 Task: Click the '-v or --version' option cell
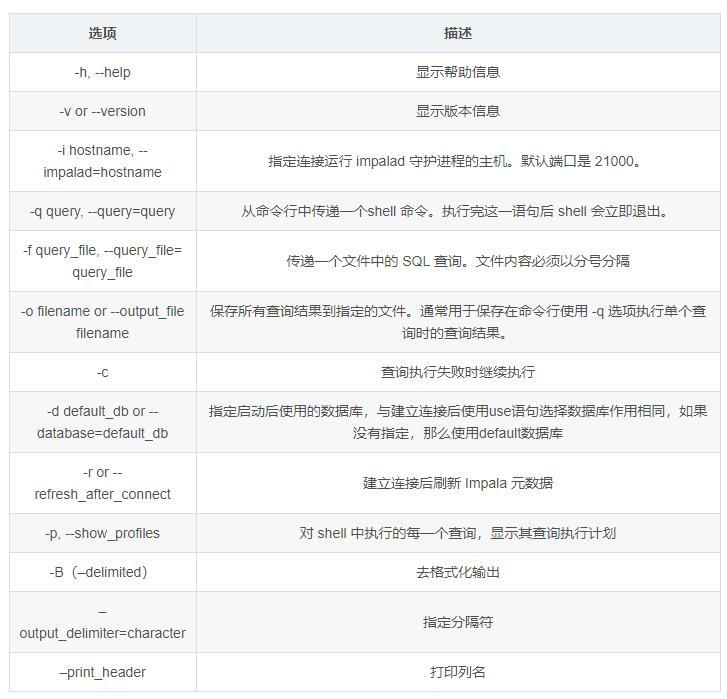coord(102,111)
